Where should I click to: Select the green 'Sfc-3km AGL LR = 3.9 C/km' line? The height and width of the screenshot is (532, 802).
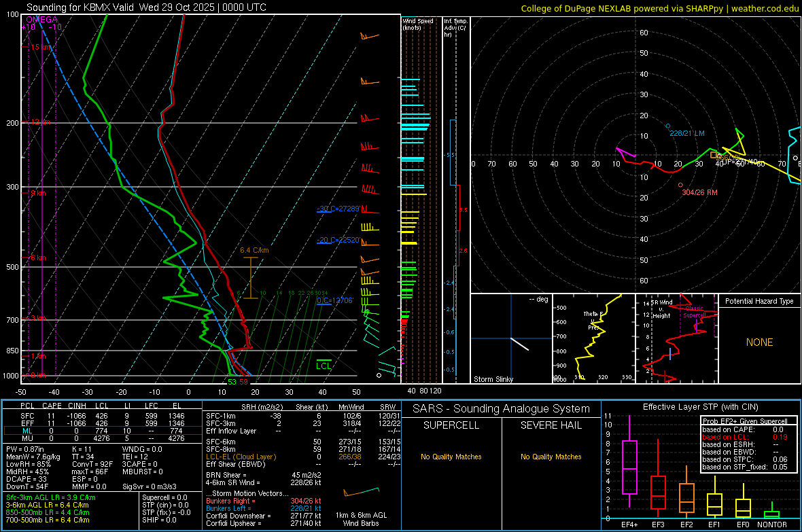(51, 497)
